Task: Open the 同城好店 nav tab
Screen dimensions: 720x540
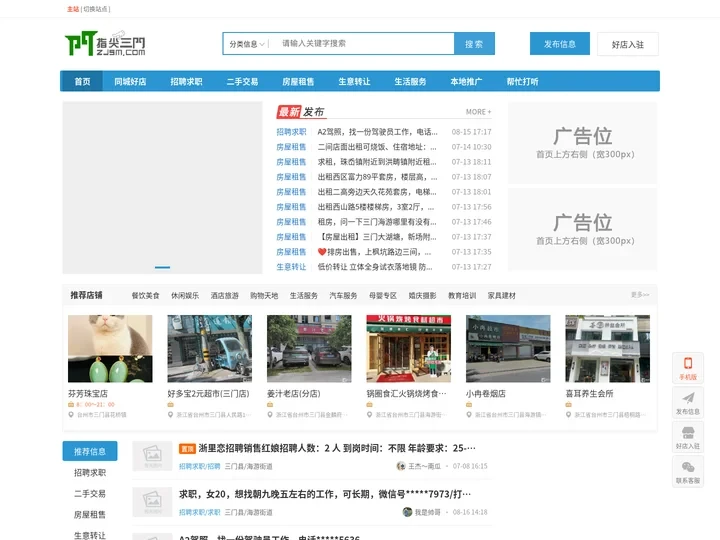Action: point(130,81)
